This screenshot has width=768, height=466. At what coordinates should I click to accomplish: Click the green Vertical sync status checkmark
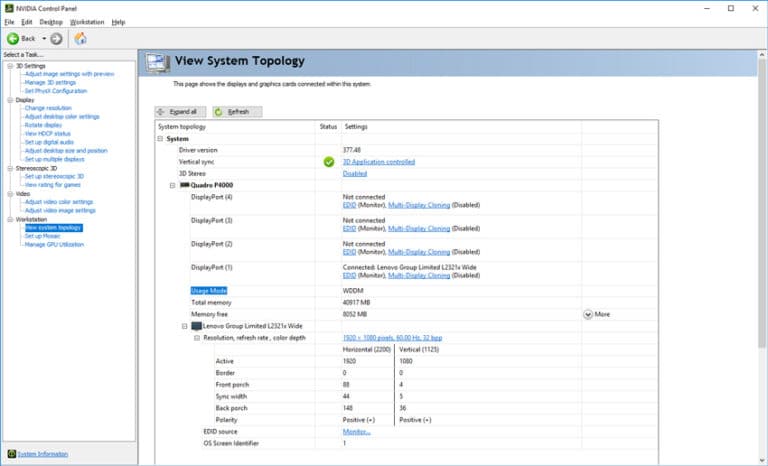329,162
